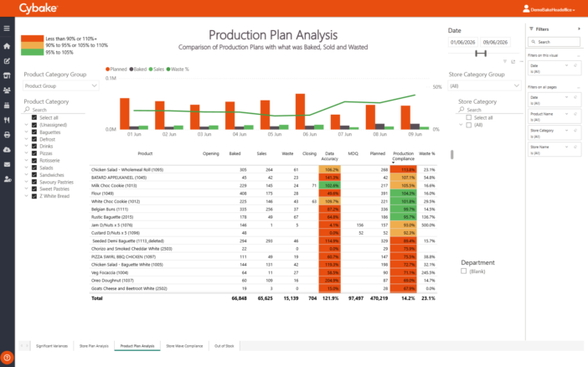Open the fork and knife icon in the sidebar
Screen dimensions: 588x367
click(x=7, y=120)
